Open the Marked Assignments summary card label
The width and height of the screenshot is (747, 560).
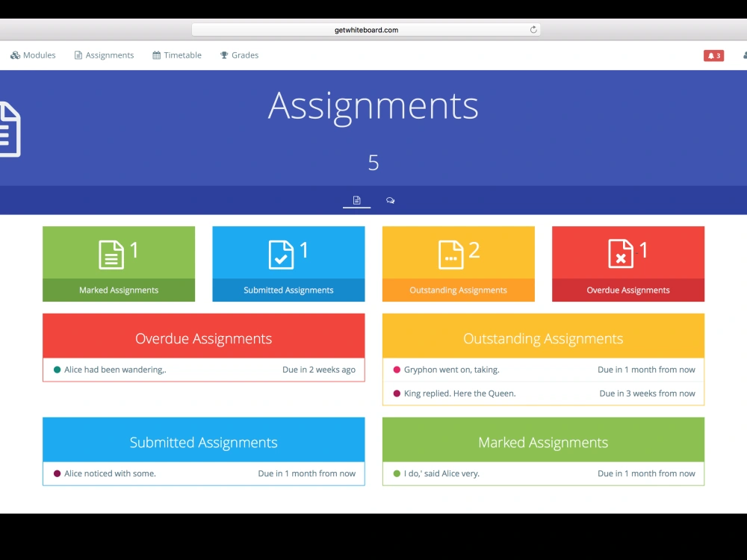(x=119, y=290)
